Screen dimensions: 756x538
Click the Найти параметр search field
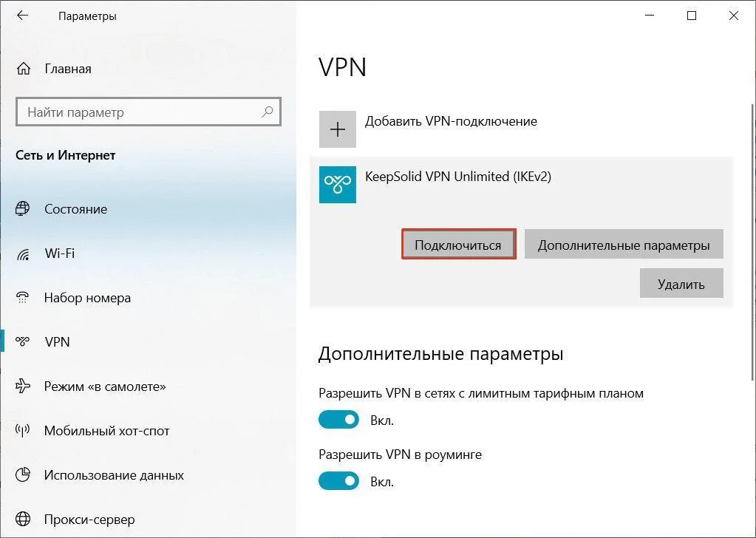pos(140,112)
